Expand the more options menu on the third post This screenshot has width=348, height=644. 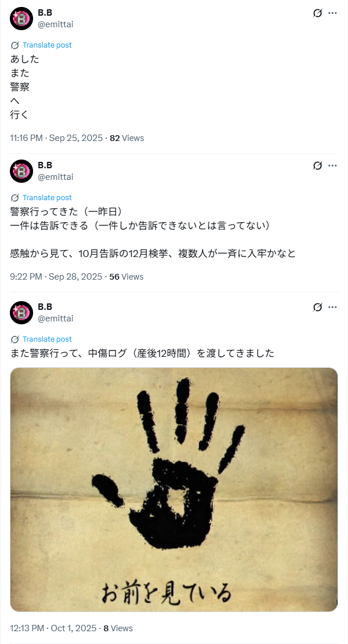pyautogui.click(x=332, y=307)
